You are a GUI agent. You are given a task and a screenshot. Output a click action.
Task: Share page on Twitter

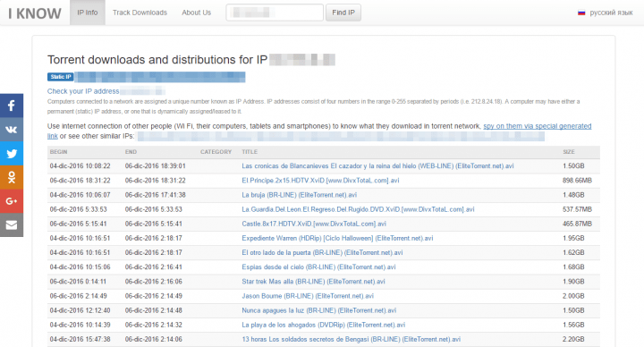pyautogui.click(x=12, y=153)
